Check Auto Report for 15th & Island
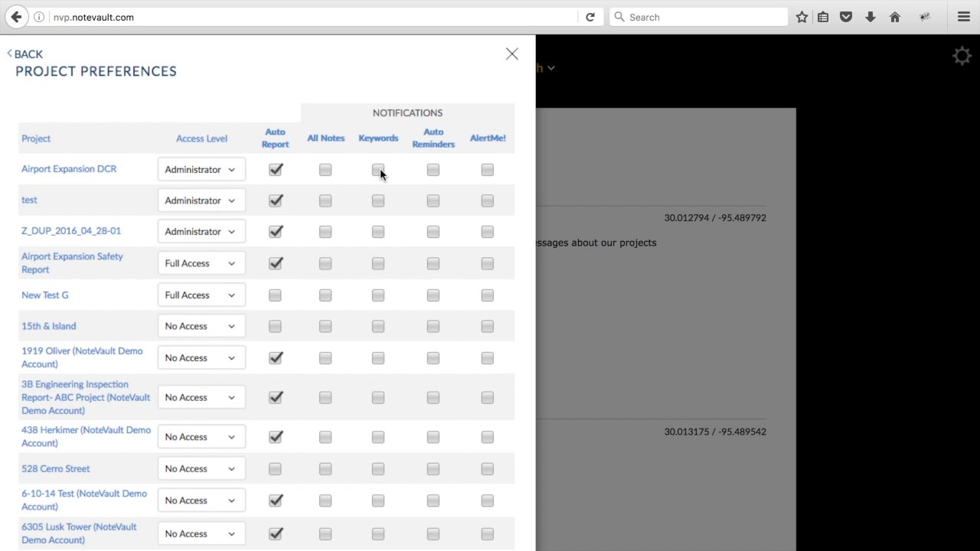 tap(275, 327)
